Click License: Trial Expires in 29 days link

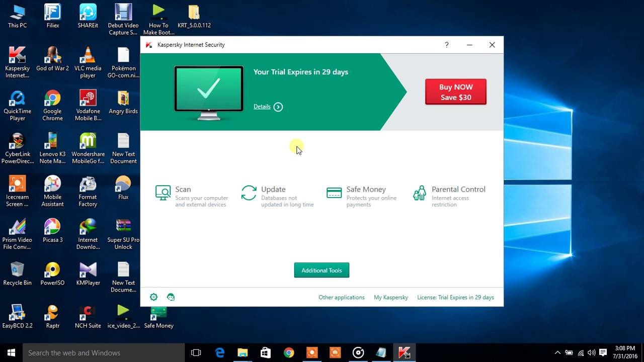tap(455, 297)
